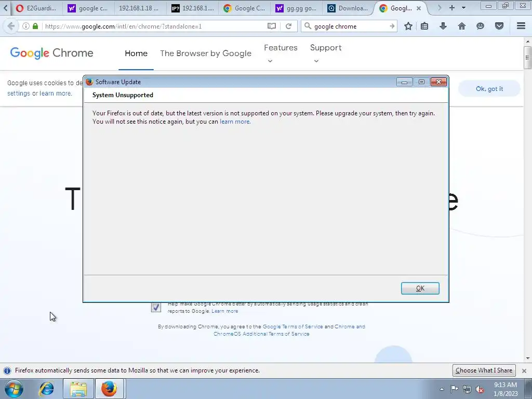Image resolution: width=532 pixels, height=399 pixels.
Task: Click the info icon in the notification bar
Action: 7,370
